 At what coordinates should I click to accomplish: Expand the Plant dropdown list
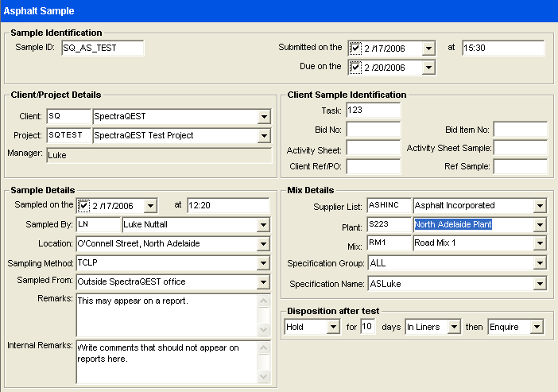pyautogui.click(x=540, y=225)
